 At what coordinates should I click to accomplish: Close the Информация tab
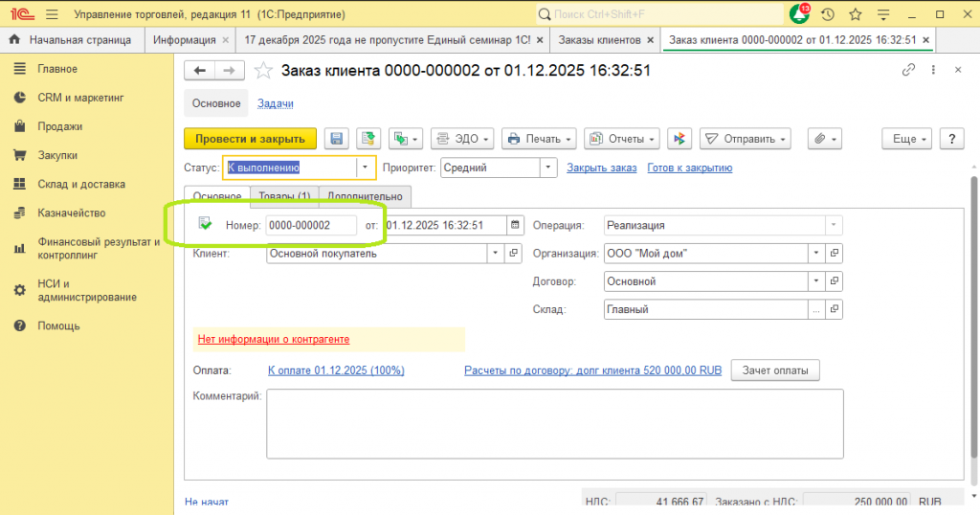point(226,40)
